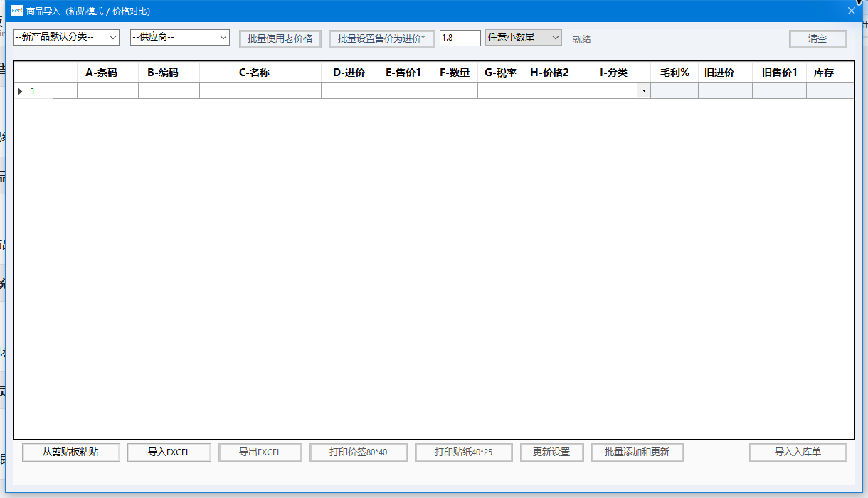The height and width of the screenshot is (498, 868).
Task: Focus the 1.8 multiplier input field
Action: [x=460, y=38]
